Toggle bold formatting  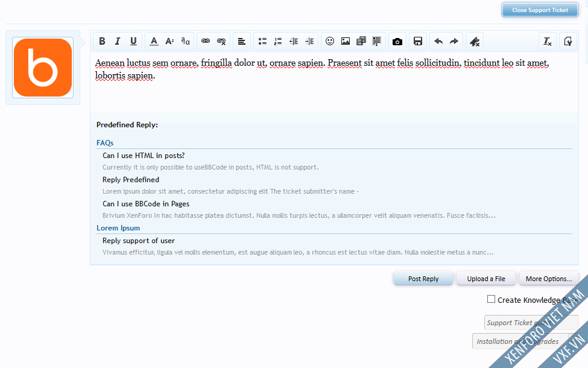coord(102,41)
